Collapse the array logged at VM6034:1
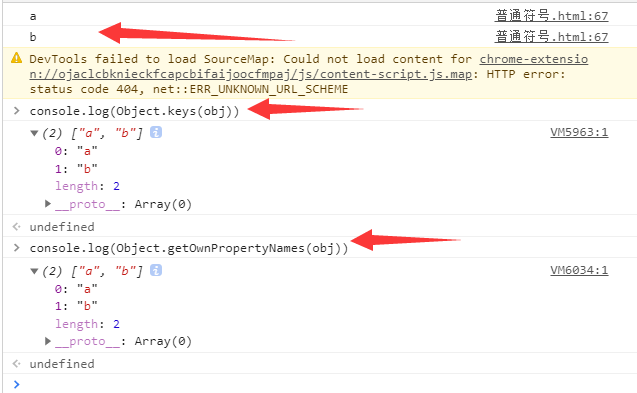 35,271
